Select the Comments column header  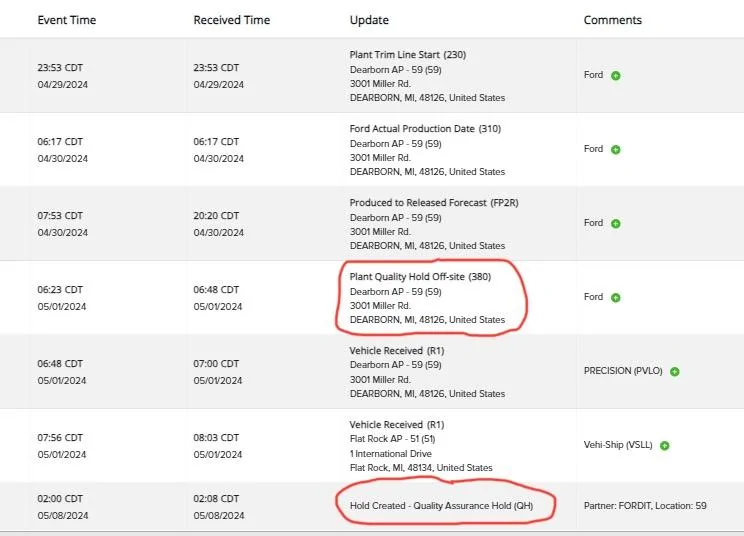(612, 20)
